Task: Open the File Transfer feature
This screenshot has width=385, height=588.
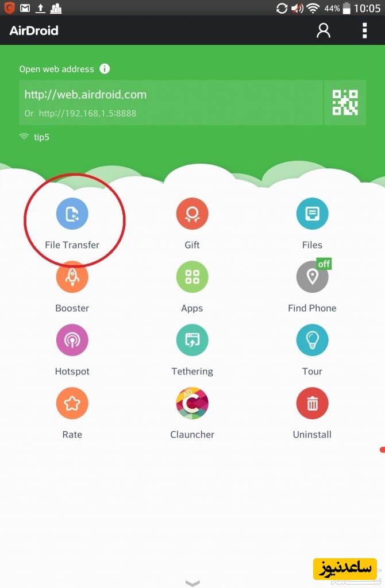Action: click(x=72, y=214)
